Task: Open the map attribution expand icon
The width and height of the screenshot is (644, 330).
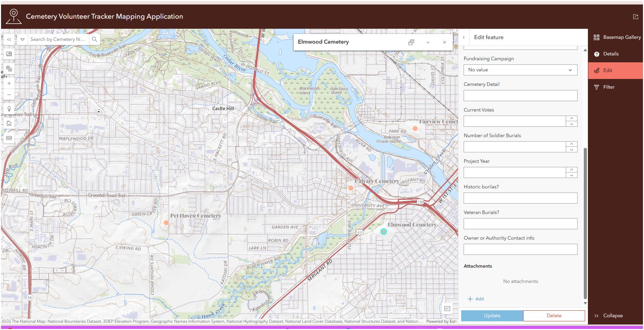Action: (447, 309)
